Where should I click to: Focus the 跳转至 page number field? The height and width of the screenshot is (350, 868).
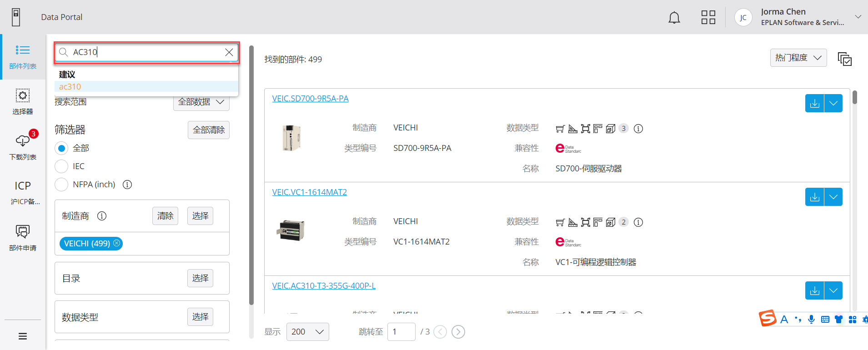[401, 332]
